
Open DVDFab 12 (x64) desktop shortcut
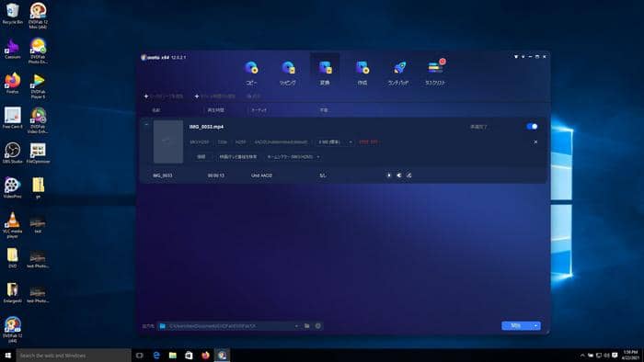click(x=12, y=330)
